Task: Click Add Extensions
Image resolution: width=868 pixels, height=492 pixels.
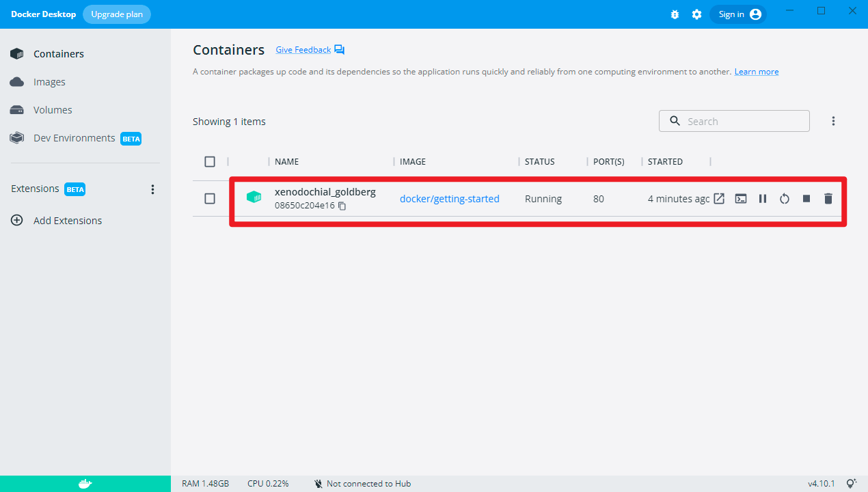Action: click(x=68, y=221)
